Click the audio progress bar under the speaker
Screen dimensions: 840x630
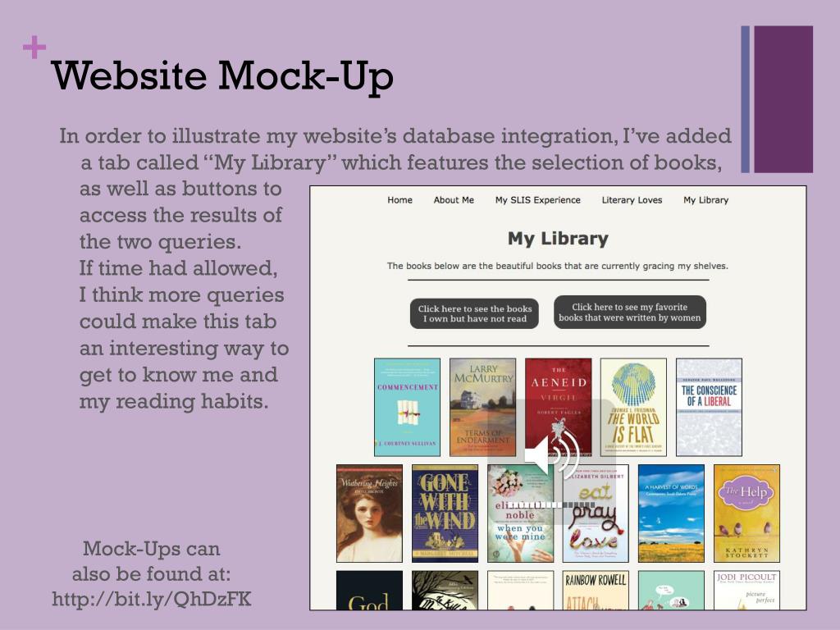click(x=550, y=504)
